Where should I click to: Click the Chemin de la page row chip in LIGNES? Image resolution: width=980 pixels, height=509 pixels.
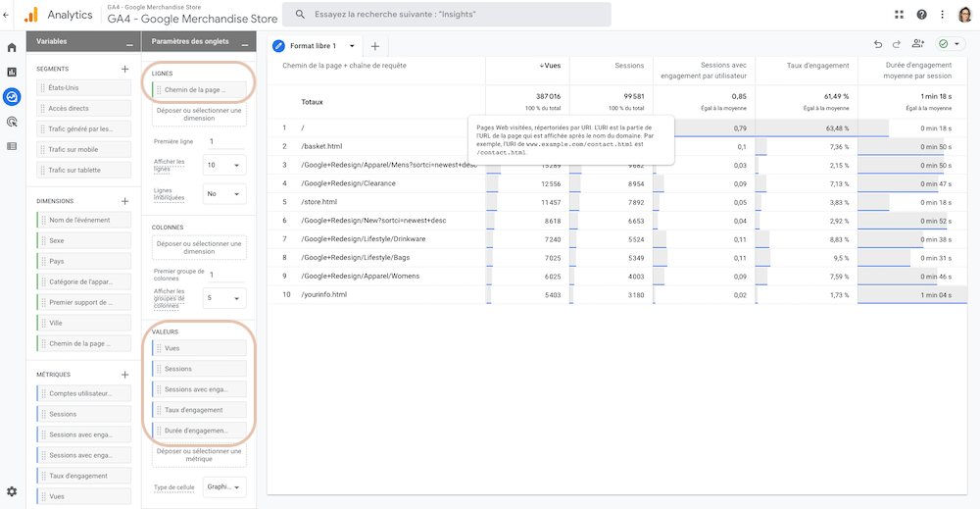pyautogui.click(x=199, y=90)
